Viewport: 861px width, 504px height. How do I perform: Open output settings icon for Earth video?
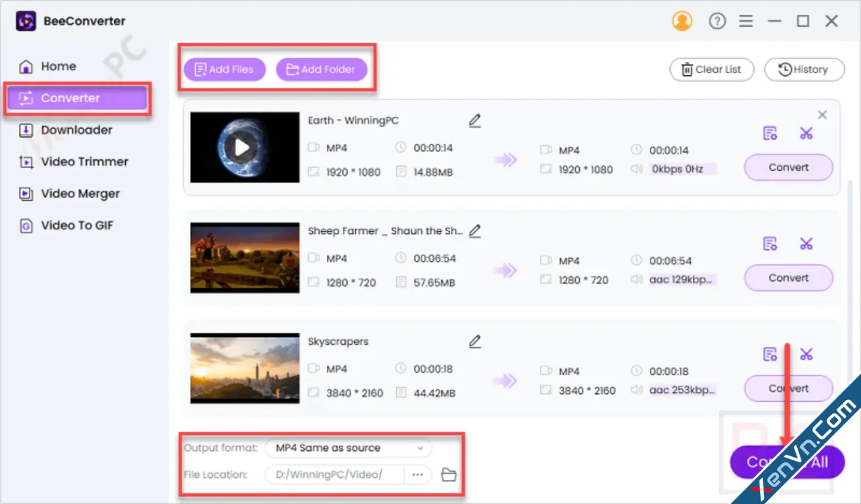(x=770, y=133)
